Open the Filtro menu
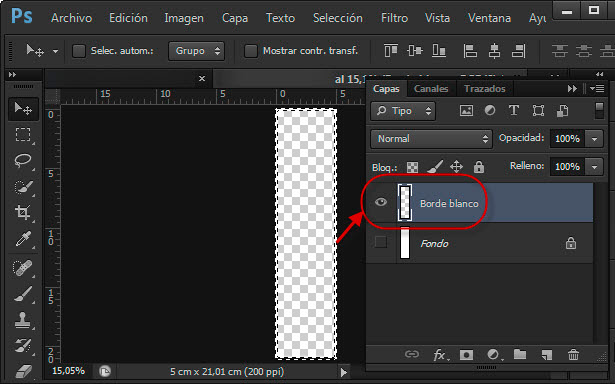615x384 pixels. coord(394,18)
